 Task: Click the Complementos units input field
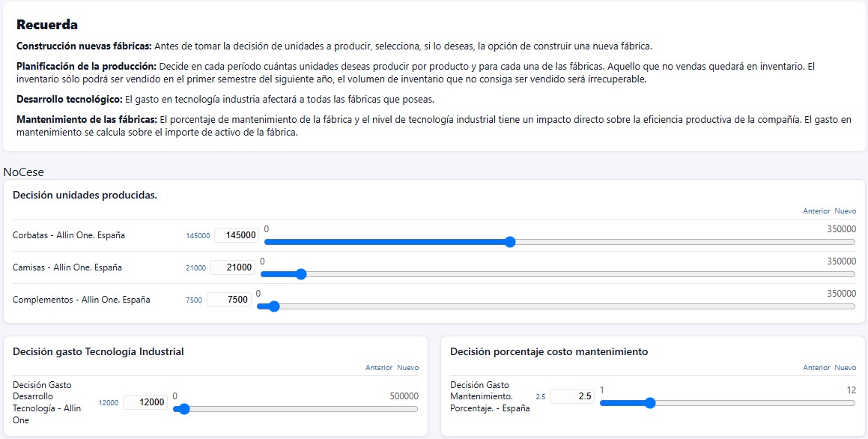[229, 300]
